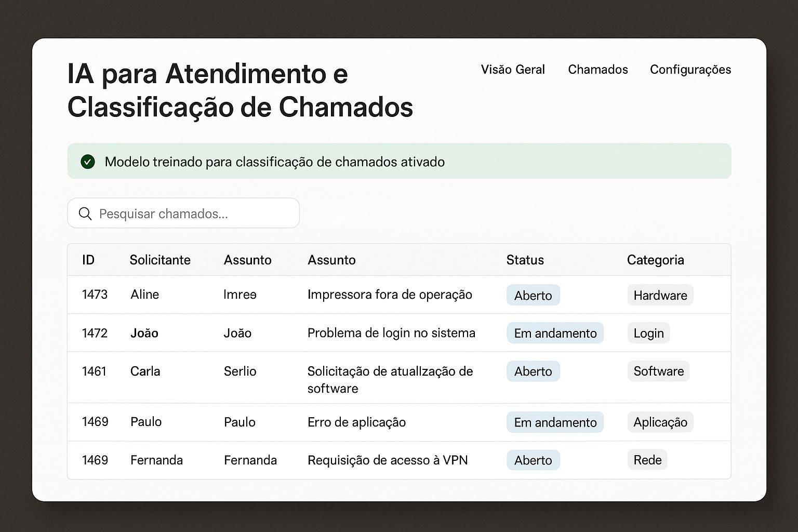
Task: Click the Rede category tag
Action: point(647,460)
